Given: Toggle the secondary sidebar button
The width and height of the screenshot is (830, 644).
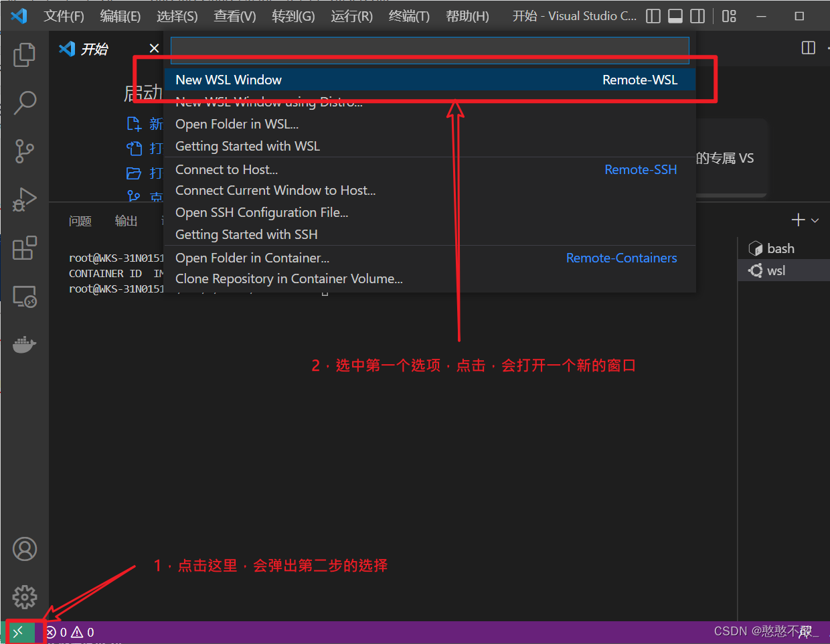Looking at the screenshot, I should coord(697,16).
